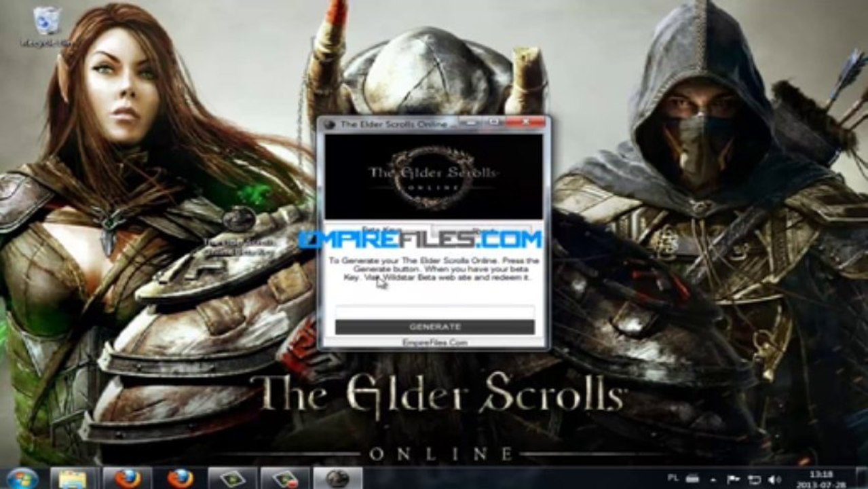Click the Elder Scrolls app taskbar button
The height and width of the screenshot is (489, 868).
coord(338,478)
